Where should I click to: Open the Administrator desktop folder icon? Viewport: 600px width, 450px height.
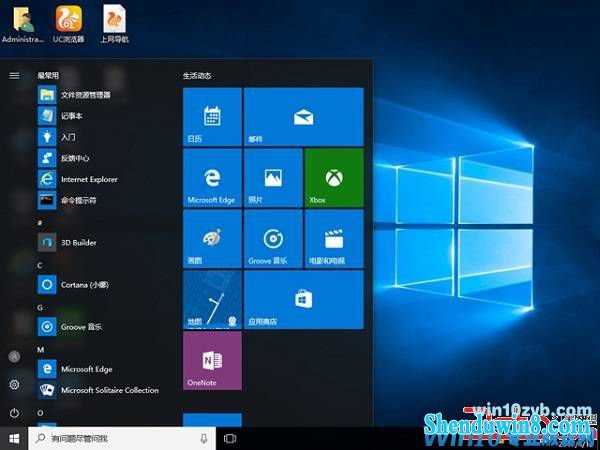22,23
